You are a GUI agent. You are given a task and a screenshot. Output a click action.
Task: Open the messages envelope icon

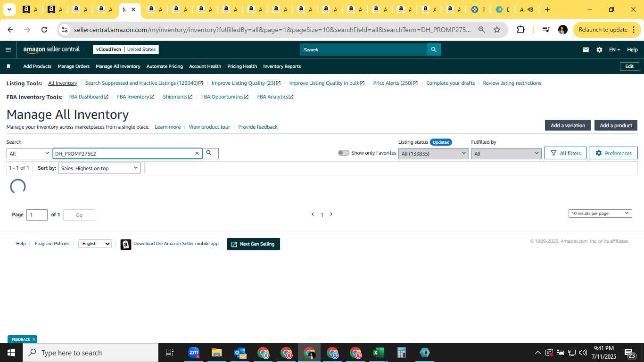586,49
